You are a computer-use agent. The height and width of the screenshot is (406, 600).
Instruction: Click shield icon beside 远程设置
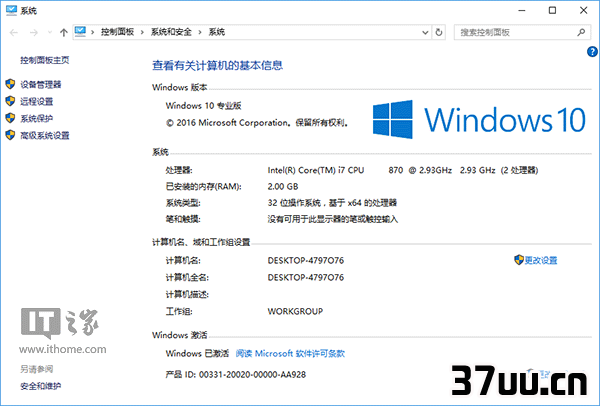tap(10, 101)
